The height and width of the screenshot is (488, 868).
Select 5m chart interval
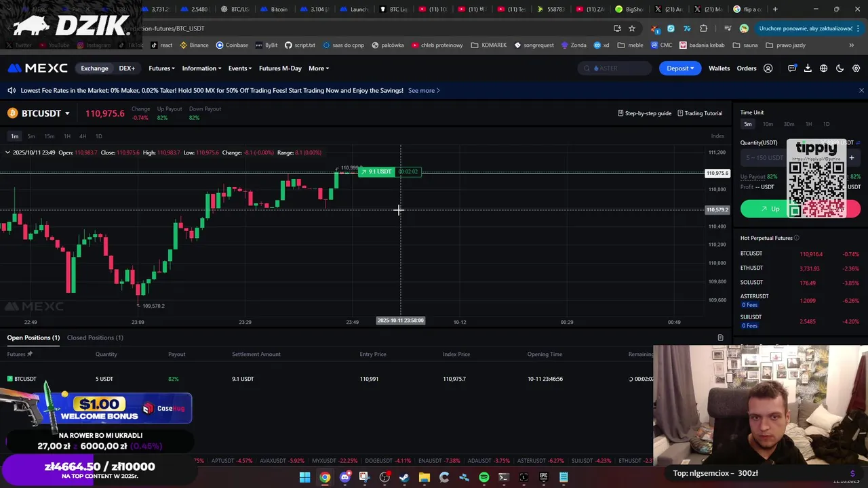pos(31,136)
